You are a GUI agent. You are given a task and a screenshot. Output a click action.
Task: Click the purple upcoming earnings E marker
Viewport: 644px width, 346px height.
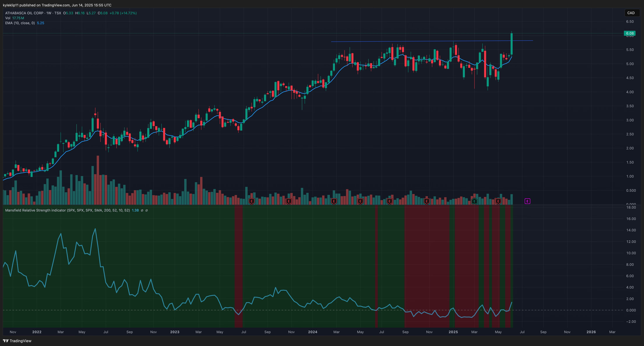click(x=527, y=201)
